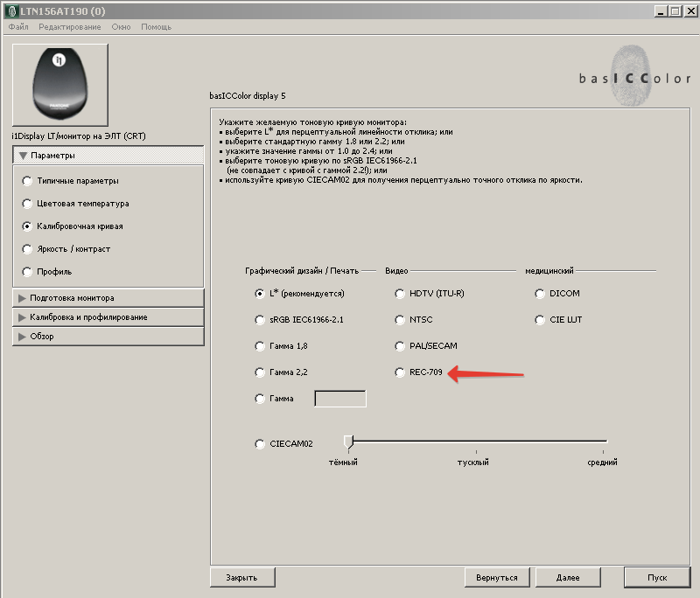Open the Окно menu

[x=121, y=27]
